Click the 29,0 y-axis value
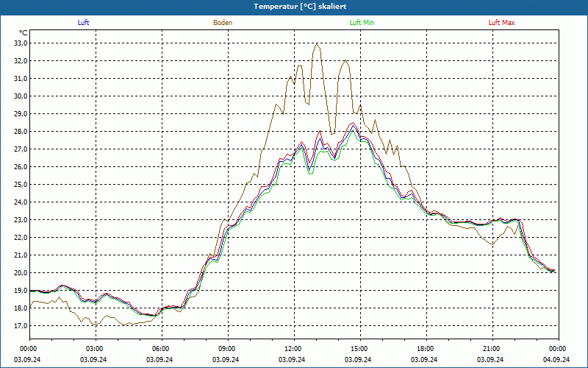Viewport: 588px width, 368px height. tap(21, 114)
